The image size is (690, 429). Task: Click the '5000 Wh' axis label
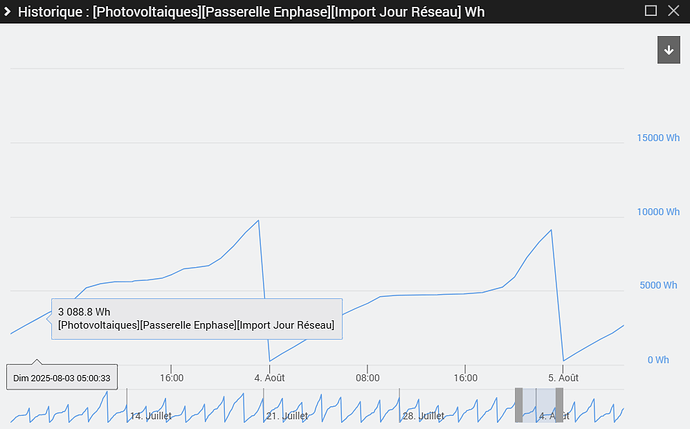[x=658, y=285]
